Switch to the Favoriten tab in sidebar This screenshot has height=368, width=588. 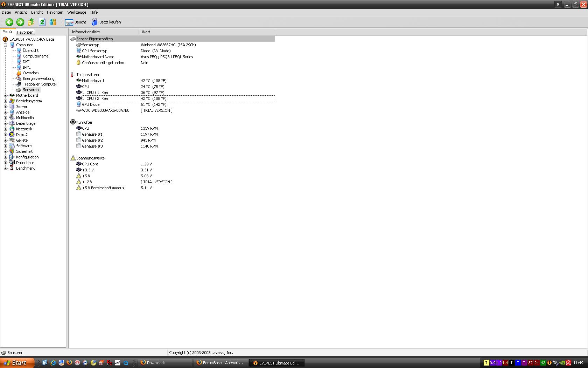tap(25, 32)
